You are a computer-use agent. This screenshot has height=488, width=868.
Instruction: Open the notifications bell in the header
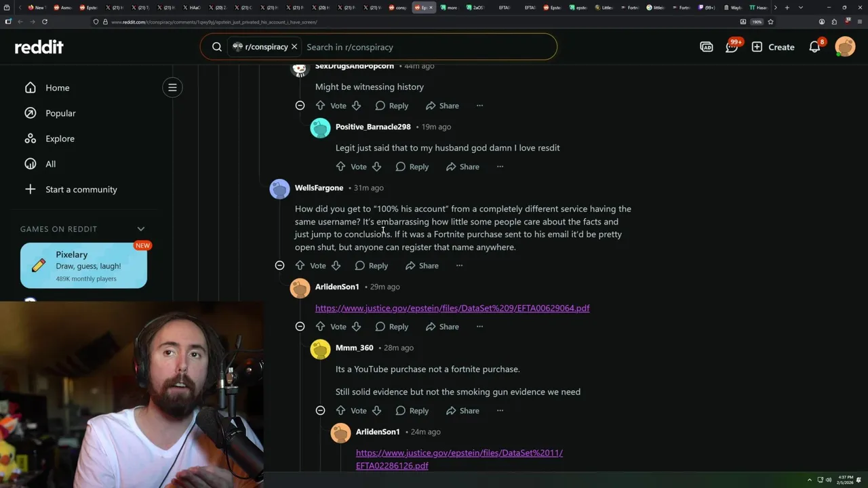[x=815, y=47]
